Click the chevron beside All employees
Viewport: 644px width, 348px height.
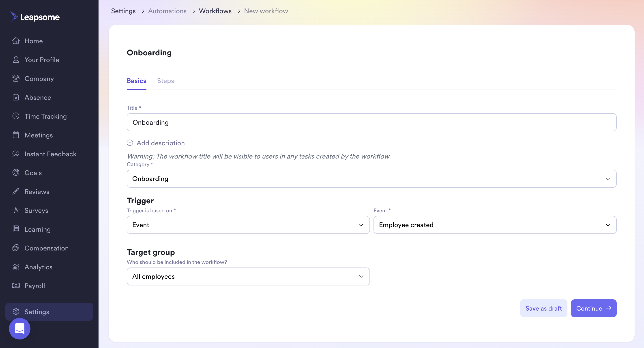click(x=361, y=276)
